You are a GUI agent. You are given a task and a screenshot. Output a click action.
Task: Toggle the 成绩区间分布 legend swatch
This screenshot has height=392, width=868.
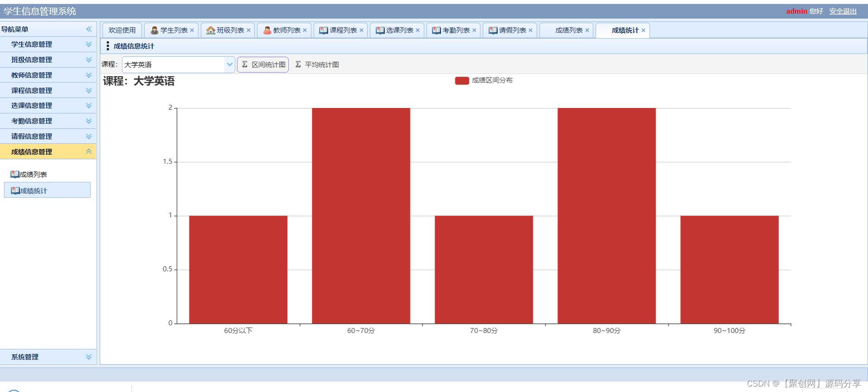pos(462,81)
